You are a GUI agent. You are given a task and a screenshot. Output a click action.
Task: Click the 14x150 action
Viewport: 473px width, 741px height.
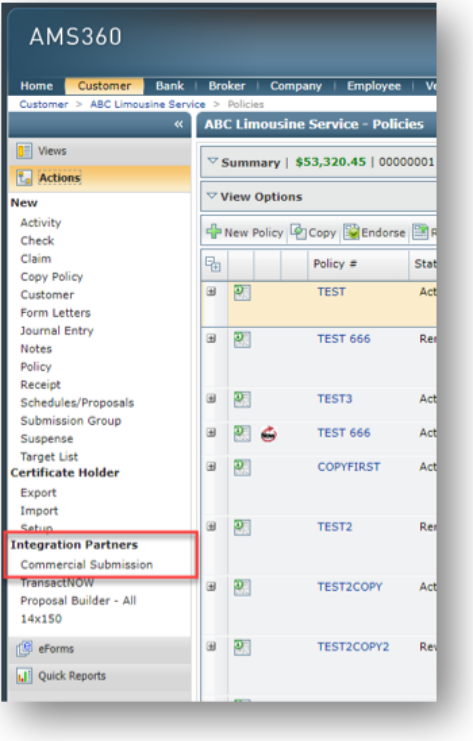(41, 619)
